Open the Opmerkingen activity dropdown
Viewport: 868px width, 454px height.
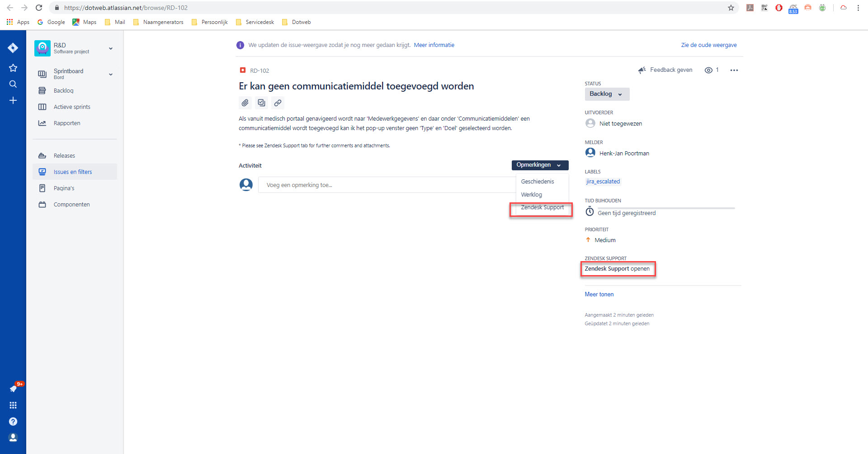coord(540,165)
